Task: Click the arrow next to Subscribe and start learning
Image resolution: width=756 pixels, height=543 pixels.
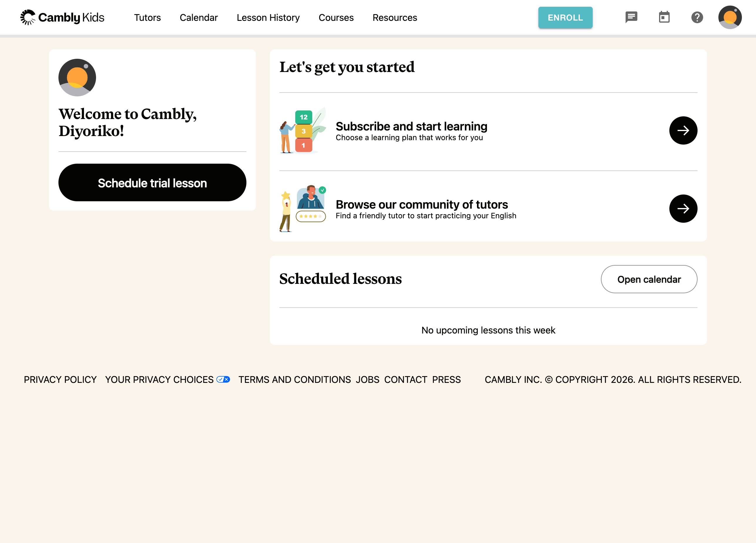Action: 683,130
